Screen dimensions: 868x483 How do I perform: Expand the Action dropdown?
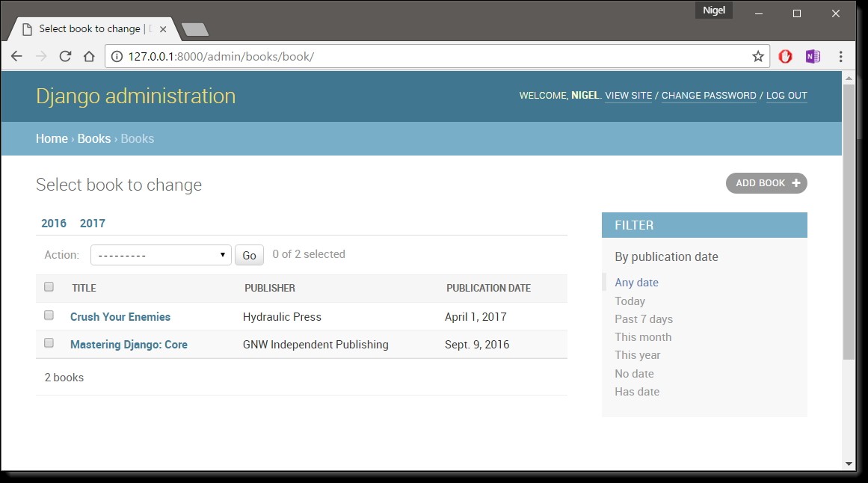[x=161, y=255]
